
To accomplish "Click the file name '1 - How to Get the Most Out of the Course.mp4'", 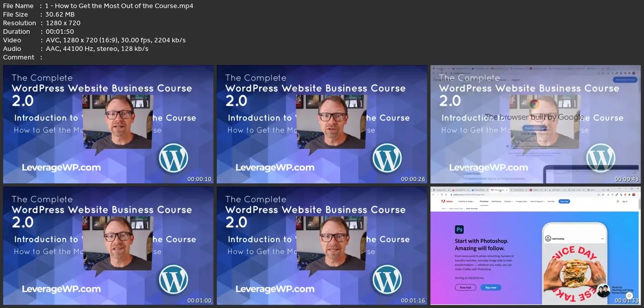I will (x=119, y=6).
